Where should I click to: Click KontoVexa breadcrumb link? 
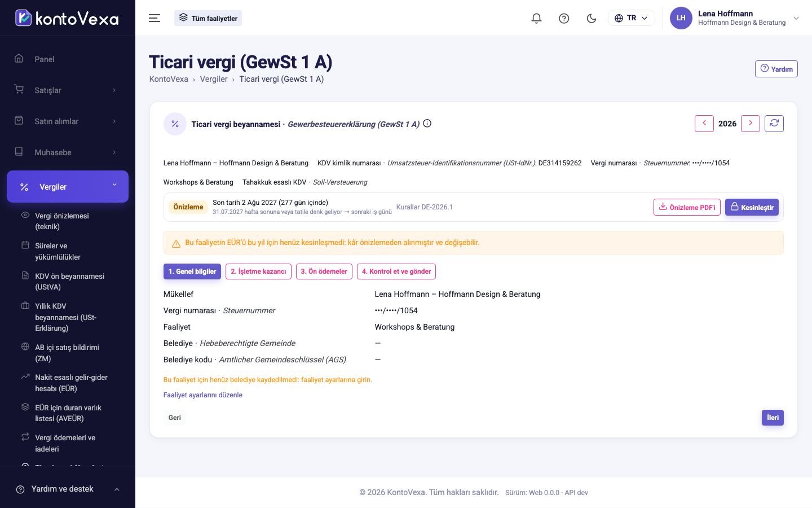[x=169, y=79]
